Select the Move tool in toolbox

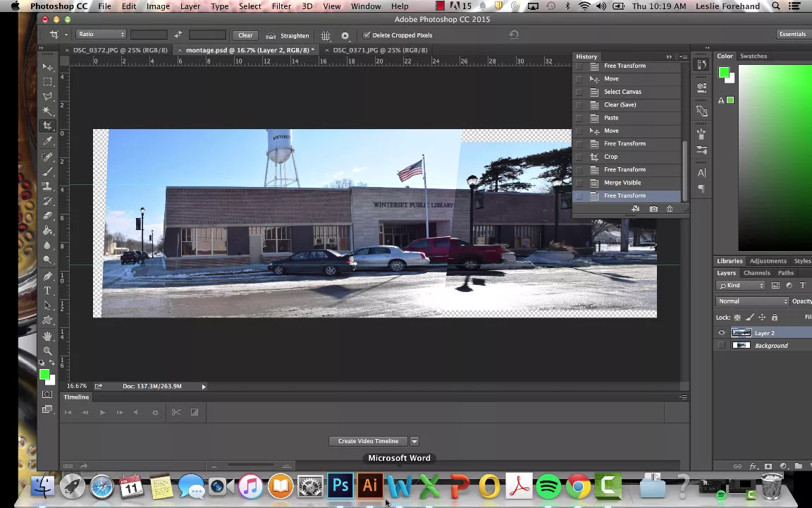click(x=47, y=68)
